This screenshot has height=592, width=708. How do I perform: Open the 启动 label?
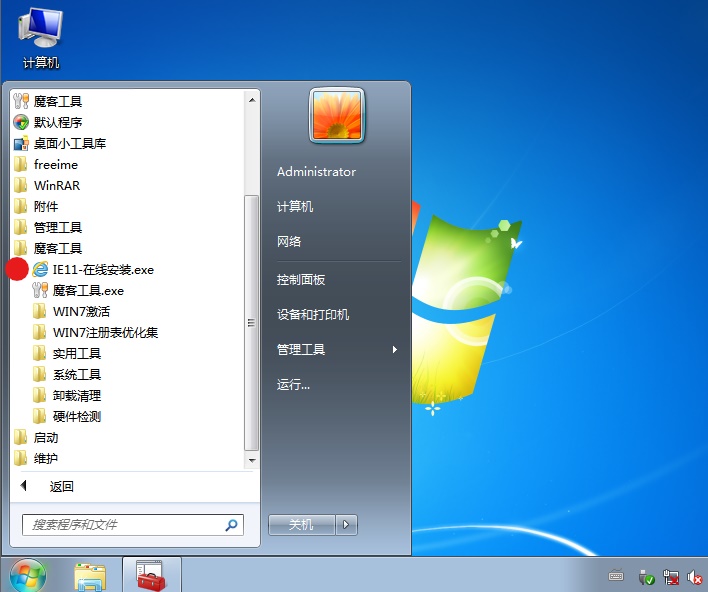click(46, 438)
